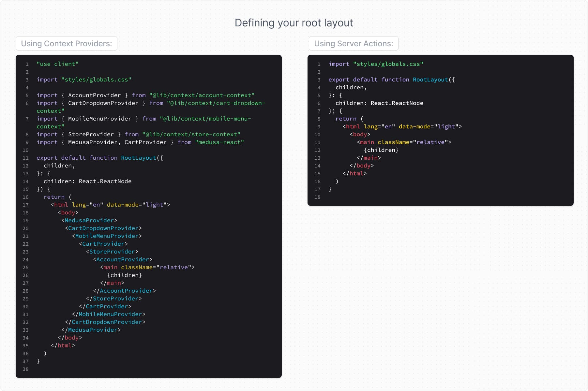This screenshot has width=588, height=391.
Task: Click the CartDropdownProvider import statement
Action: pos(150,103)
